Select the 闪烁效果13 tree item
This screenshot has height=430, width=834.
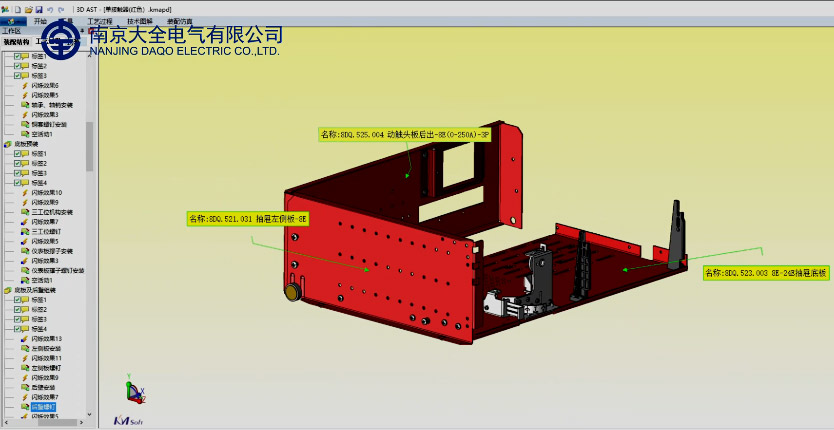[x=45, y=338]
